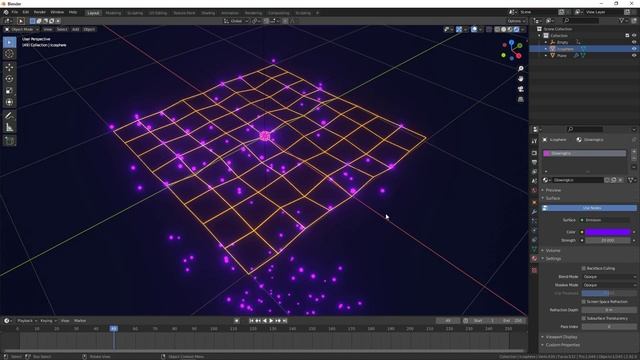Open the Render menu
This screenshot has width=640, height=360.
pos(40,12)
